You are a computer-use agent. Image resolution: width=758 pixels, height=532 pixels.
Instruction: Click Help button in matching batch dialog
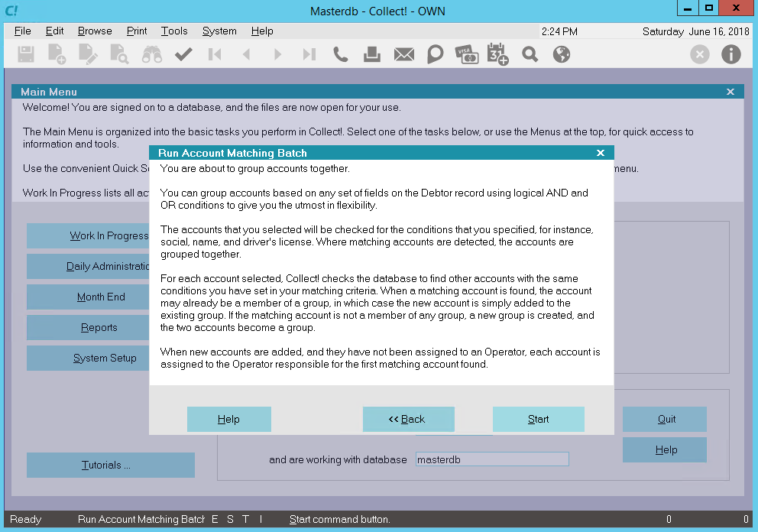coord(228,420)
